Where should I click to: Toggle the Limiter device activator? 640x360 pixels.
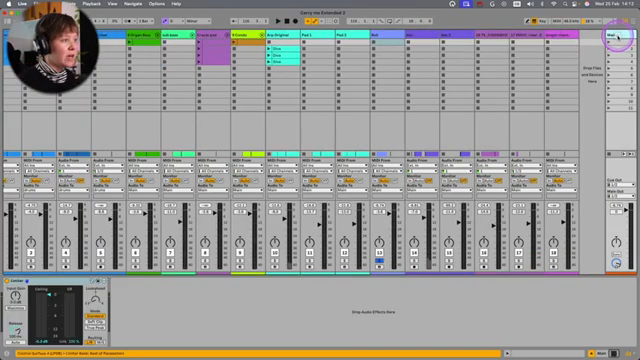tap(7, 281)
